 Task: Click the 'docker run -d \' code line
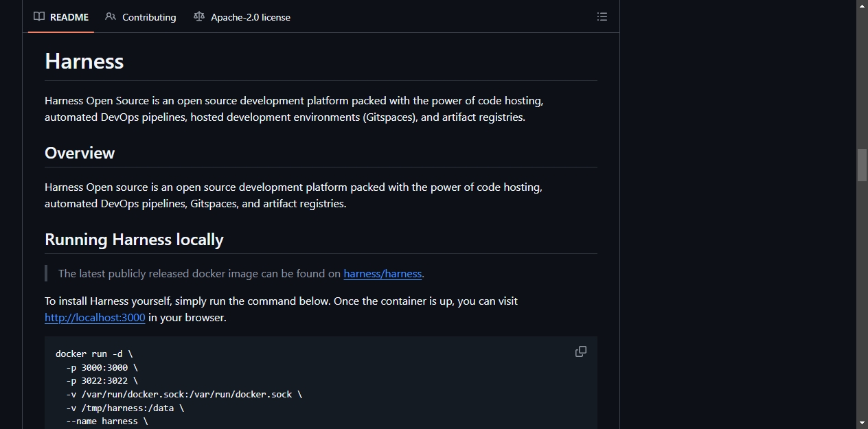(94, 353)
